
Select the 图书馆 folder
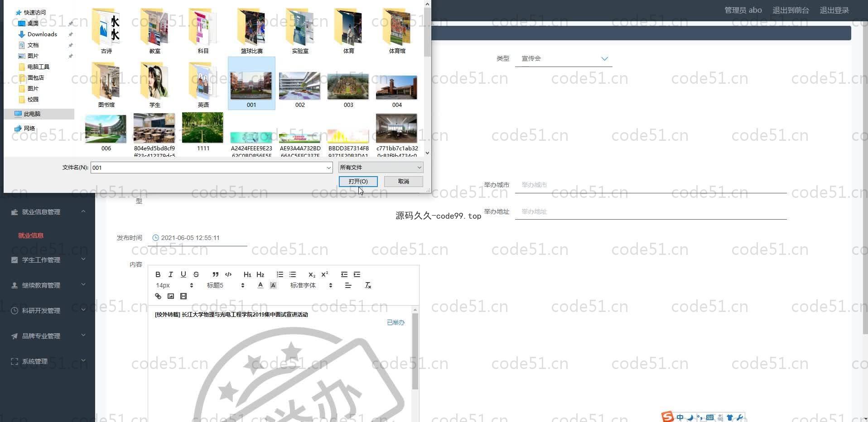coord(106,85)
